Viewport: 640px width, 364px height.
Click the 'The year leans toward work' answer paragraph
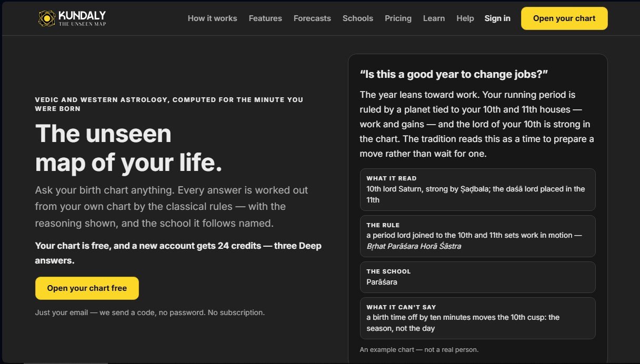click(x=477, y=124)
